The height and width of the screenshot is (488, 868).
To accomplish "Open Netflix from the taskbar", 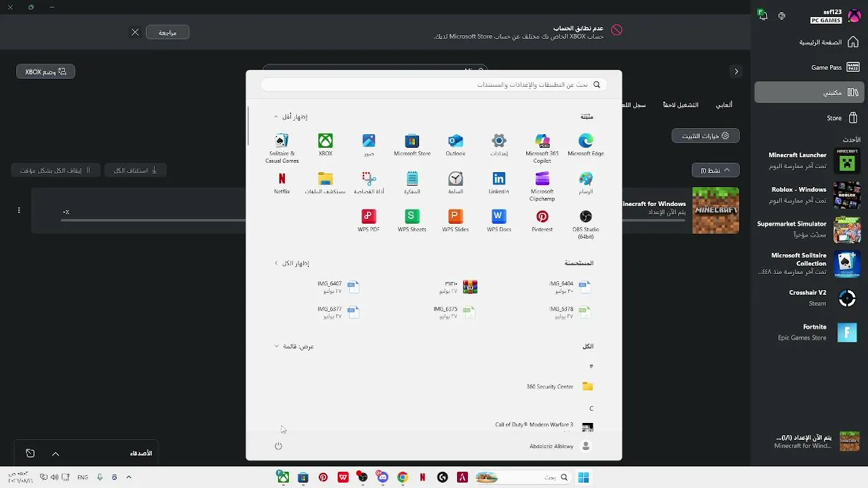I will tap(422, 477).
